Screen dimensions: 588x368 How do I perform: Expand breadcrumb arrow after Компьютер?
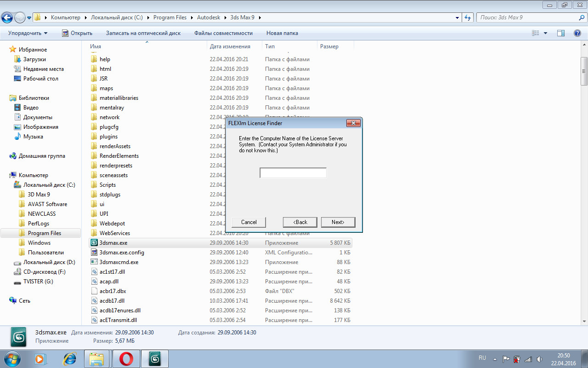[85, 17]
